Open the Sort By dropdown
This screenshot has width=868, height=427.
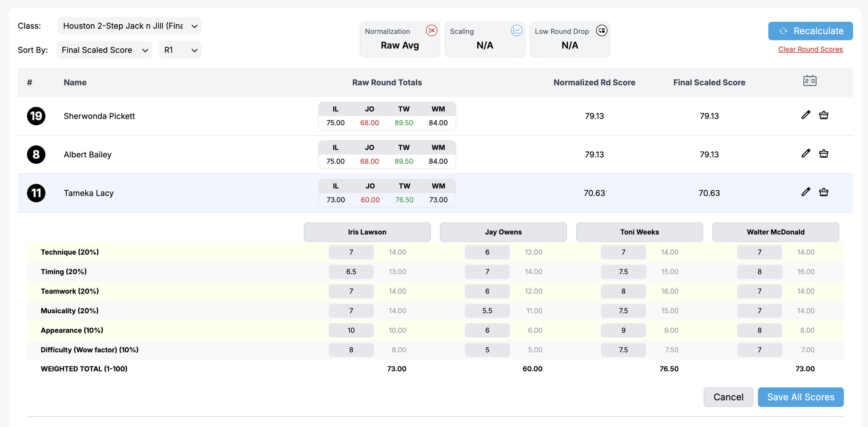coord(104,50)
